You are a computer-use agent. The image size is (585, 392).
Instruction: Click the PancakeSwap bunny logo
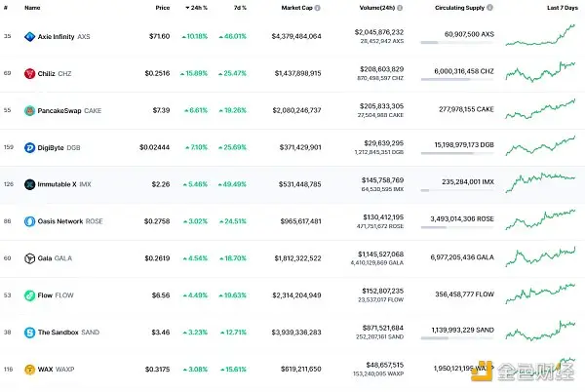[29, 110]
